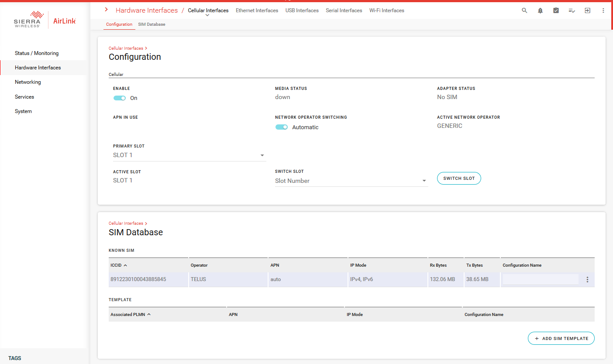Switch to the Ethernet Interfaces tab
Image resolution: width=613 pixels, height=364 pixels.
click(257, 10)
